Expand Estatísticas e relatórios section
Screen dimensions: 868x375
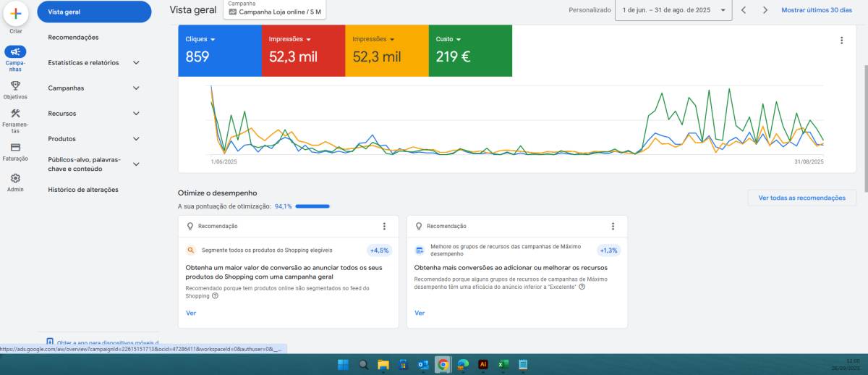[x=136, y=62]
